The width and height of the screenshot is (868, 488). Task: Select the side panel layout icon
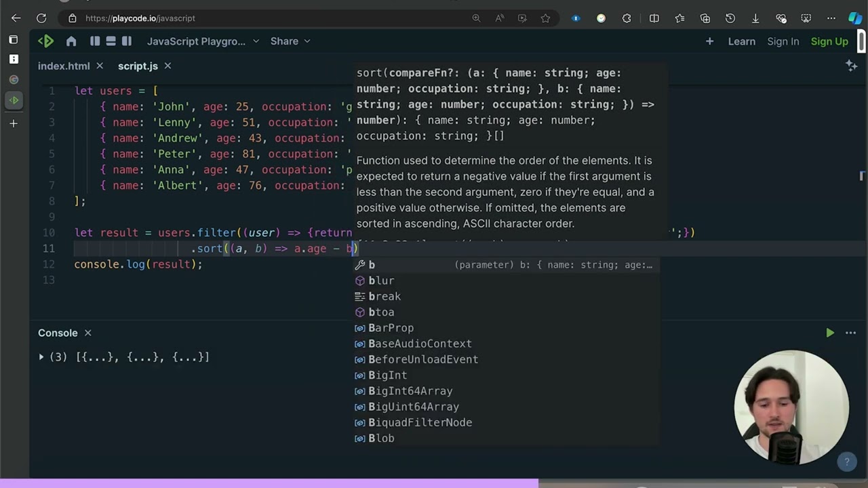(x=127, y=41)
